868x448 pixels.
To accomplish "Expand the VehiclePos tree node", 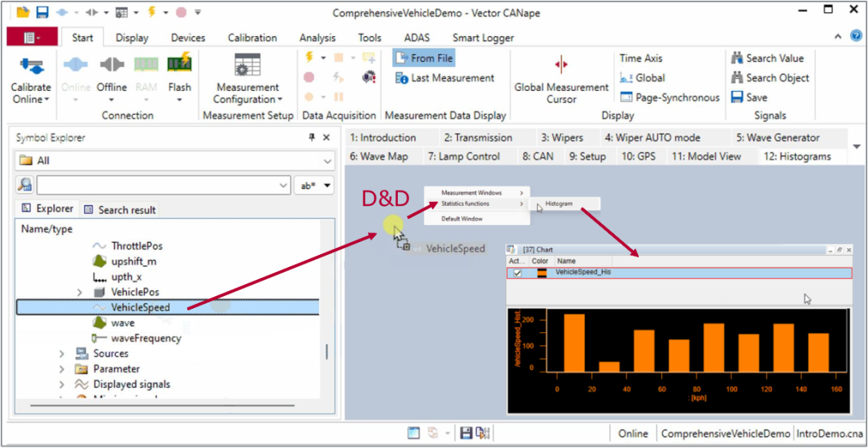I will pyautogui.click(x=79, y=292).
